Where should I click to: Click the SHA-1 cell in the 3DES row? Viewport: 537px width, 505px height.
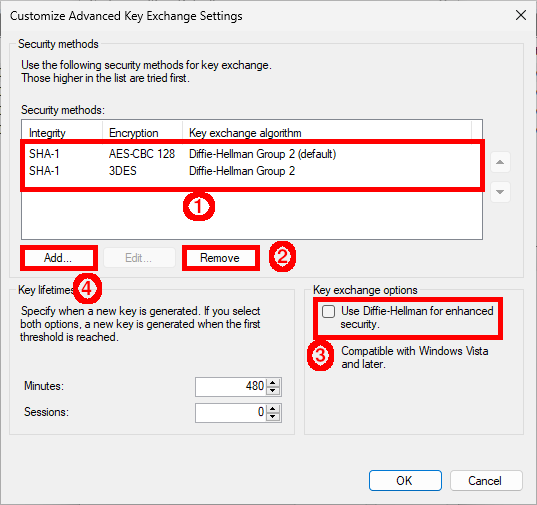tap(44, 171)
